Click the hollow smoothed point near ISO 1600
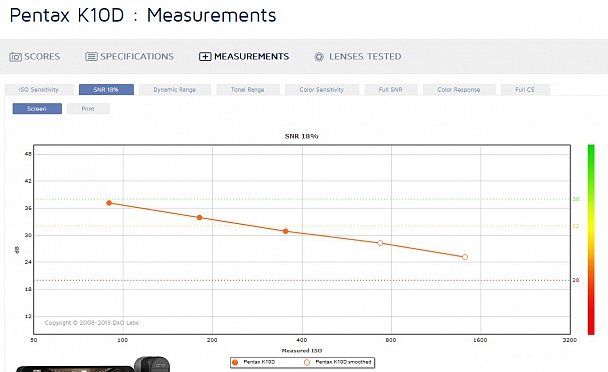This screenshot has width=608, height=372. pyautogui.click(x=465, y=257)
